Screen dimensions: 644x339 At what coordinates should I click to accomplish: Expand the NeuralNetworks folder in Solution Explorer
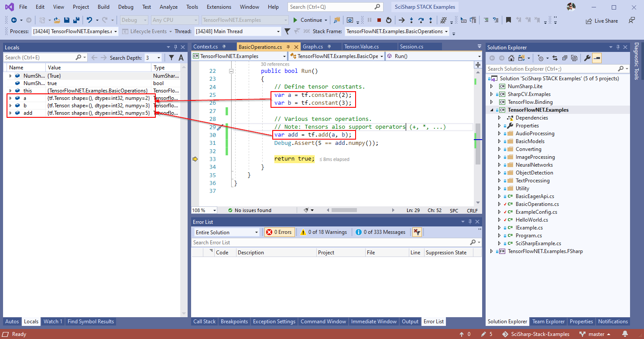(x=499, y=165)
